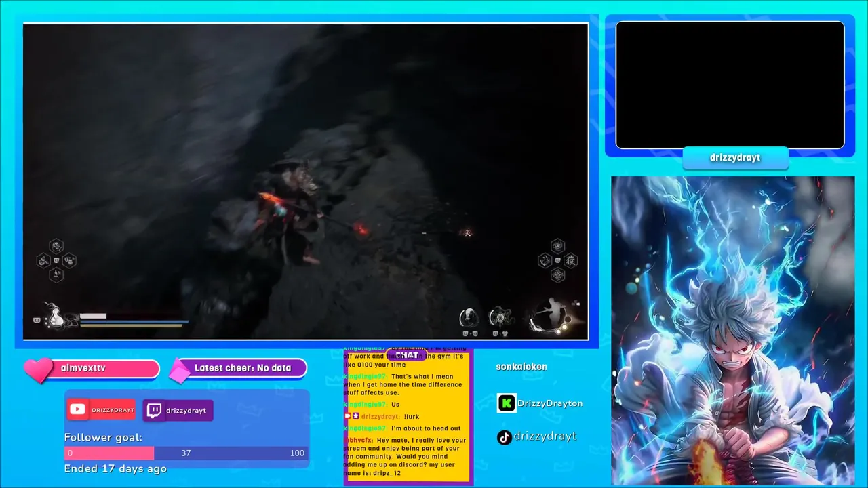This screenshot has width=868, height=488.
Task: Click the 'sonkaloken' text
Action: tap(521, 367)
